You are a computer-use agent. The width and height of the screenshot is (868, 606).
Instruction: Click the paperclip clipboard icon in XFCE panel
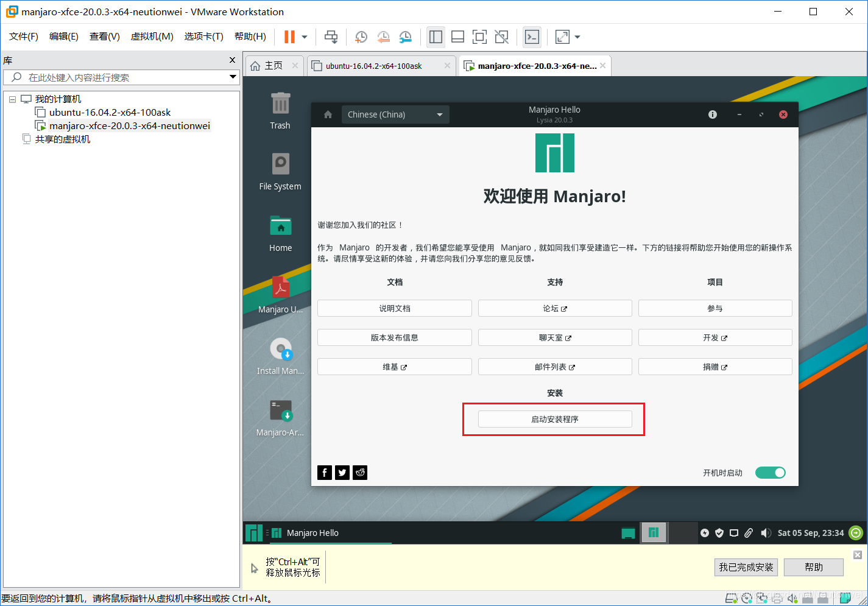click(x=749, y=533)
